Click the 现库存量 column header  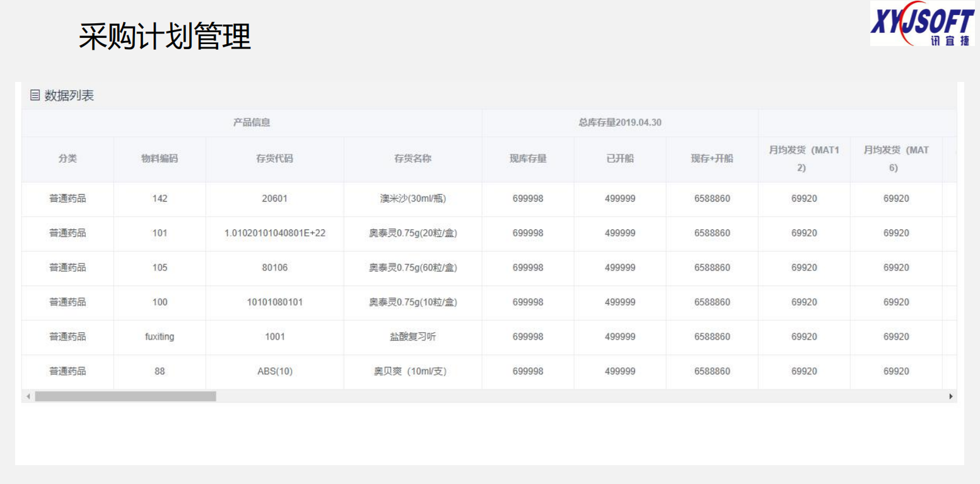click(528, 159)
